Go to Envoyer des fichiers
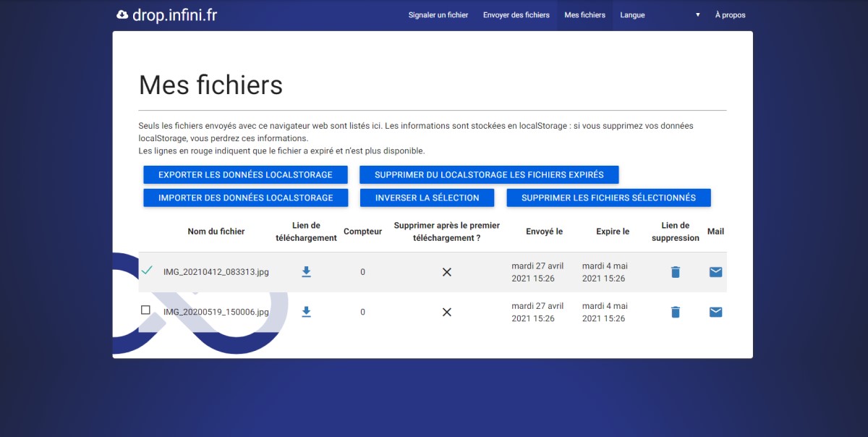 click(516, 14)
